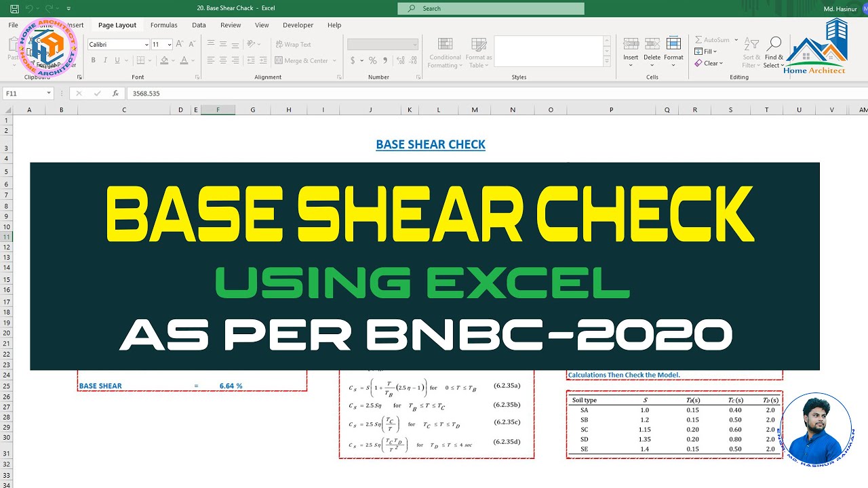This screenshot has width=868, height=488.
Task: Open Customize Quick Access Toolbar arrow
Action: (68, 9)
